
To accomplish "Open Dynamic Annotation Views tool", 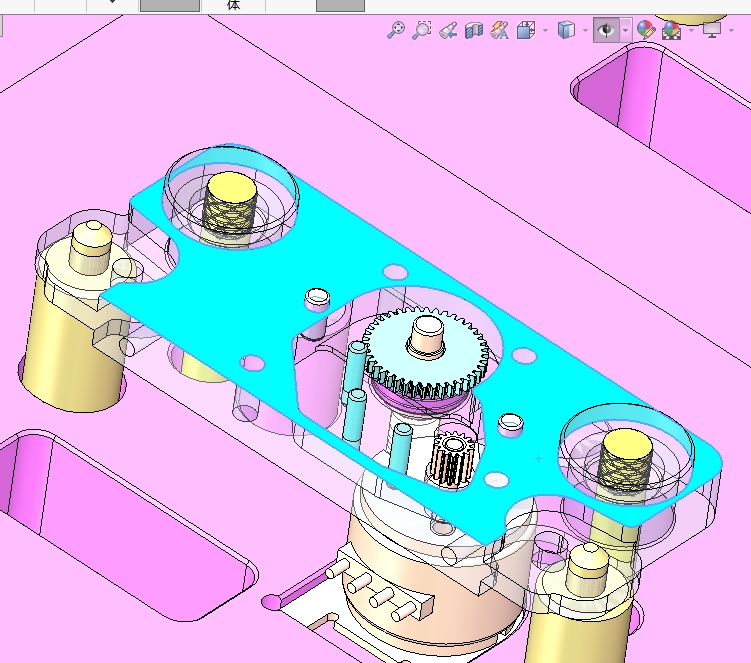I will 500,31.
